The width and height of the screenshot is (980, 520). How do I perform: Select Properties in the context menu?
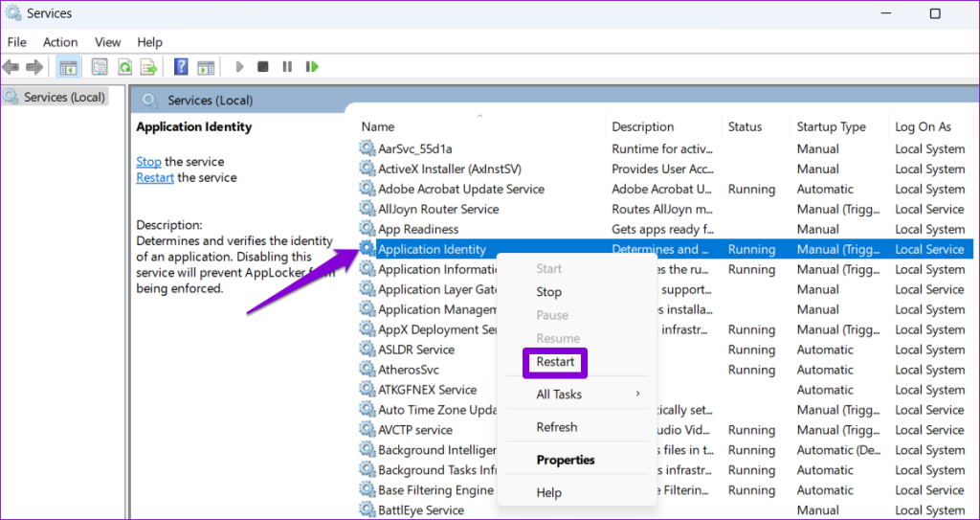(x=565, y=460)
